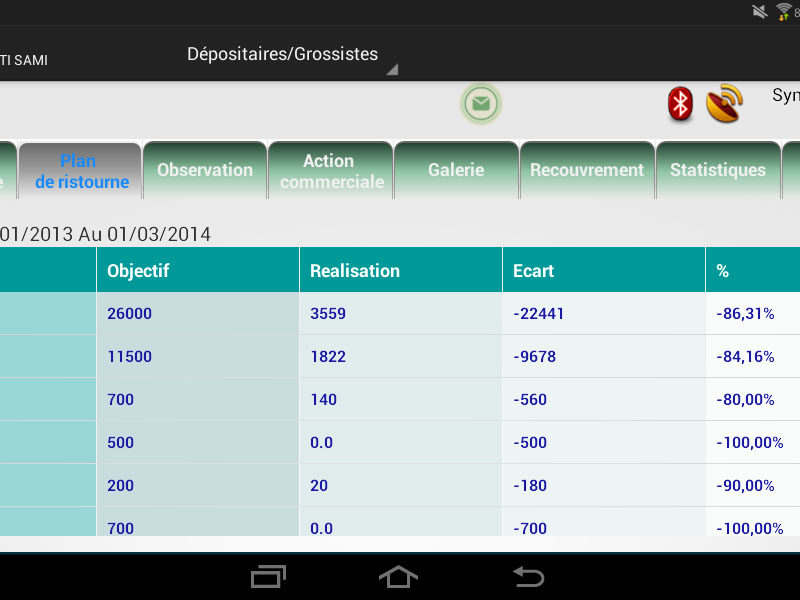Switch to the Plan de ristourne tab

pyautogui.click(x=80, y=171)
